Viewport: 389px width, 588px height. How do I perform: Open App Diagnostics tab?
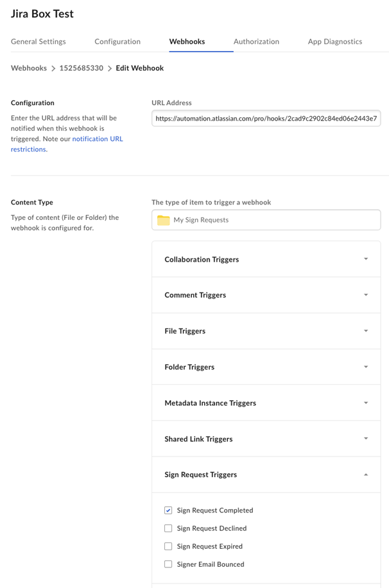(x=335, y=42)
